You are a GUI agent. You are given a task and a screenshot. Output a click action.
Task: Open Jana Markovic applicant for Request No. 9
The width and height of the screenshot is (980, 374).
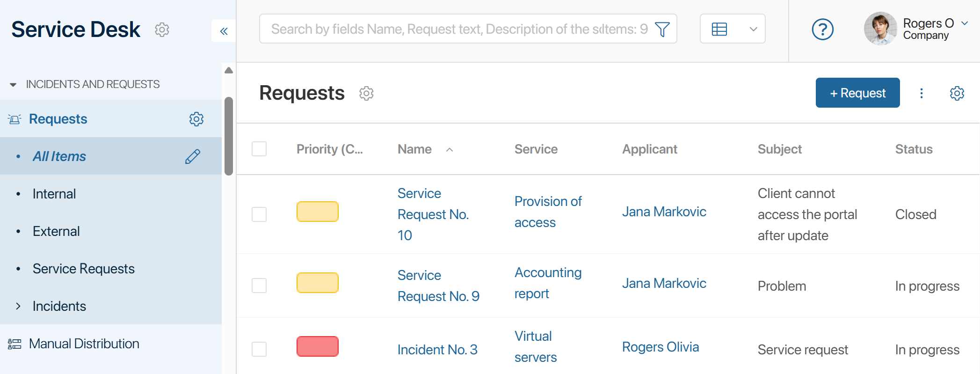click(x=664, y=283)
